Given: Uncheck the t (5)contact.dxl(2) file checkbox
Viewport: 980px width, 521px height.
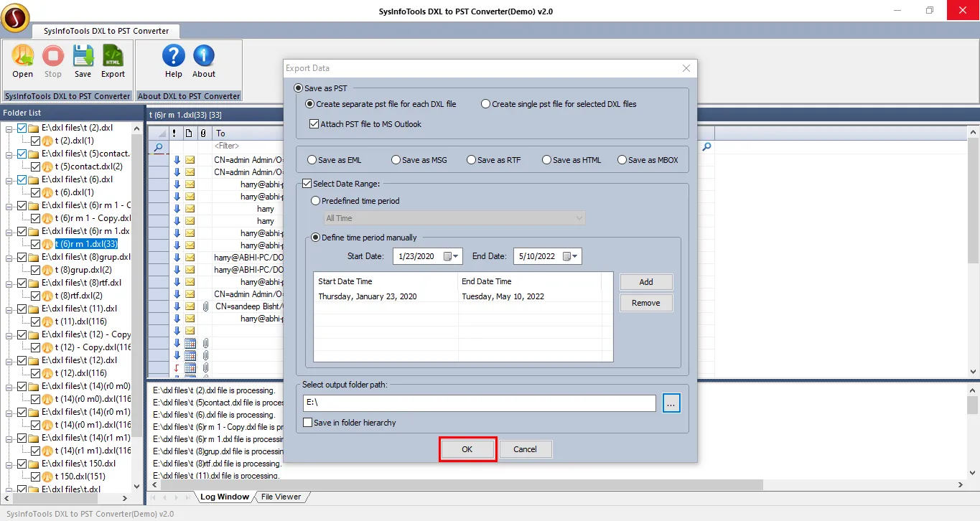Looking at the screenshot, I should pos(36,166).
